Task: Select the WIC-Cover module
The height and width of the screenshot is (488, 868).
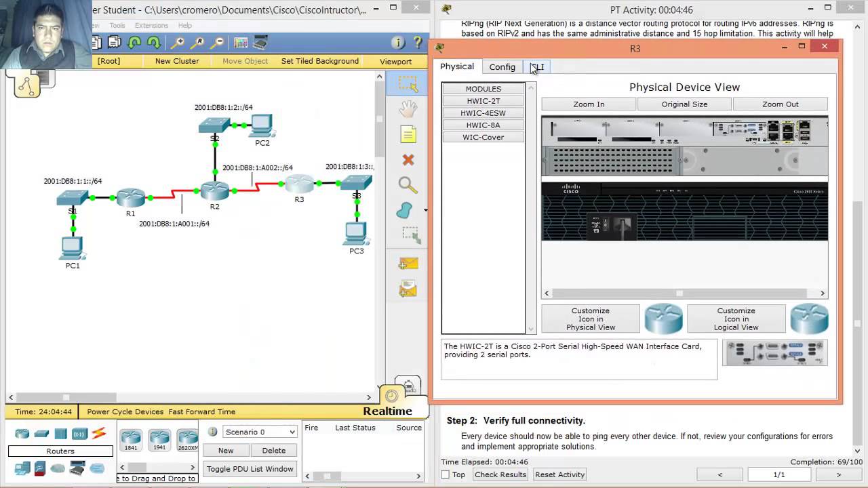Action: click(484, 138)
